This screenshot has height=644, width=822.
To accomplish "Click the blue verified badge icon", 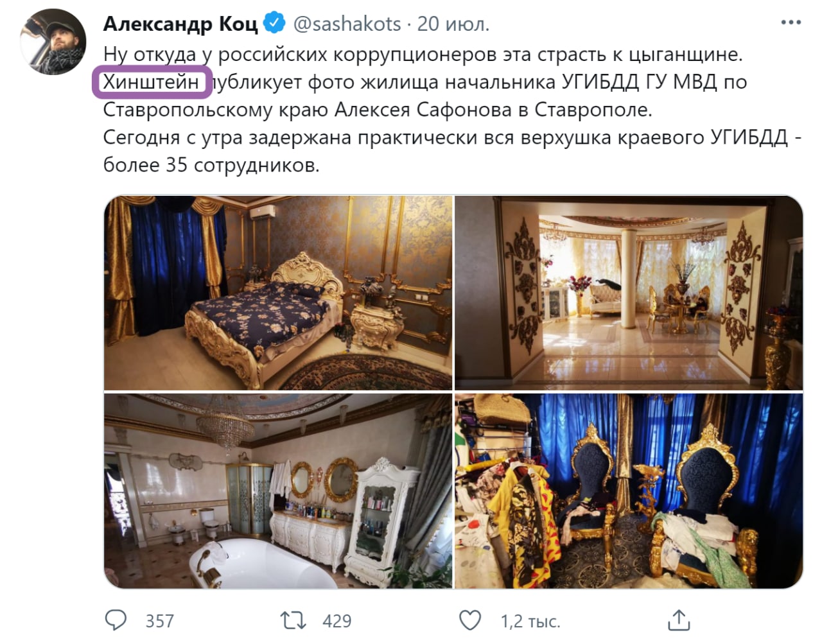I will click(x=275, y=24).
